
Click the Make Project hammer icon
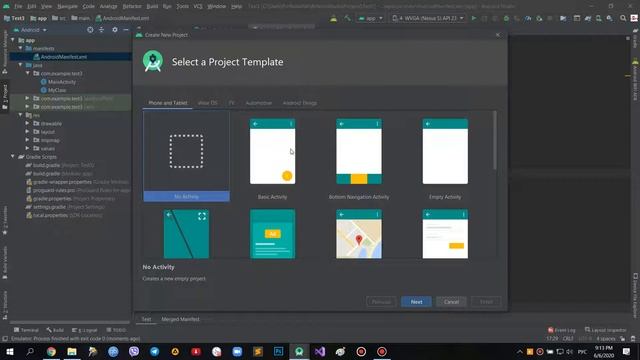point(347,18)
